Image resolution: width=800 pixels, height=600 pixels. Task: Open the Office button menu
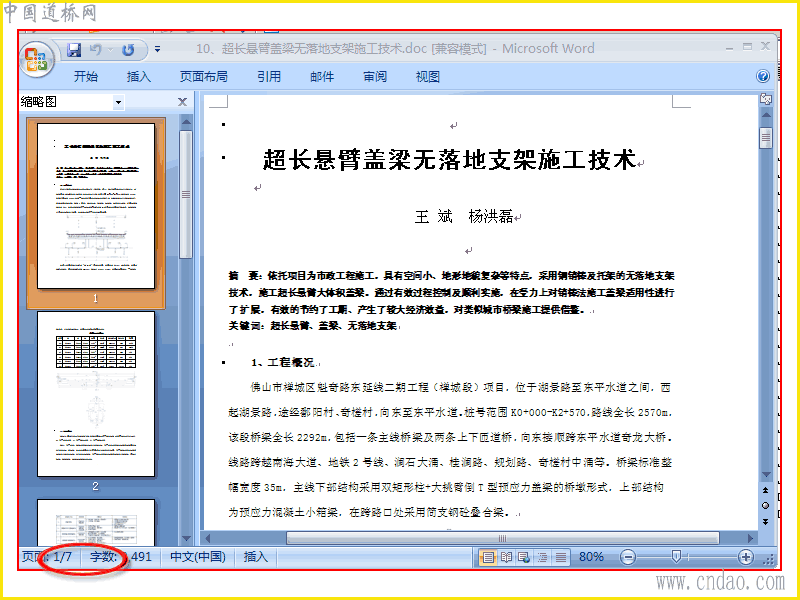coord(37,60)
